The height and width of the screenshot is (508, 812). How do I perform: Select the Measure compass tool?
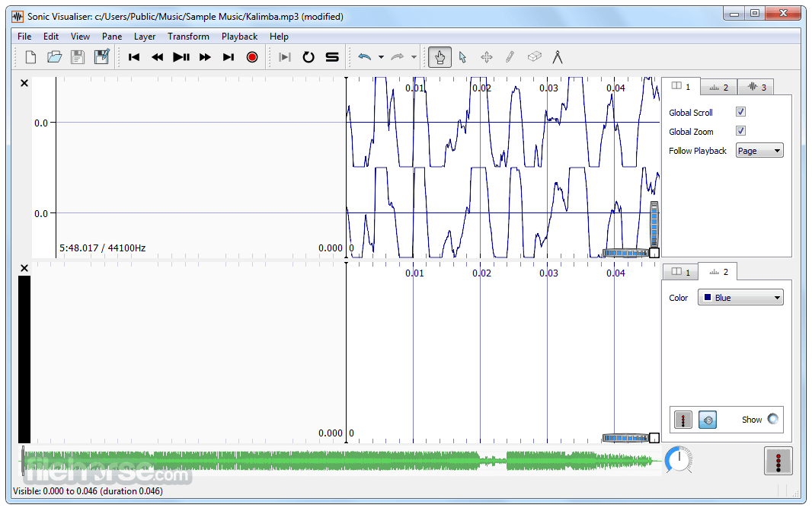click(558, 57)
